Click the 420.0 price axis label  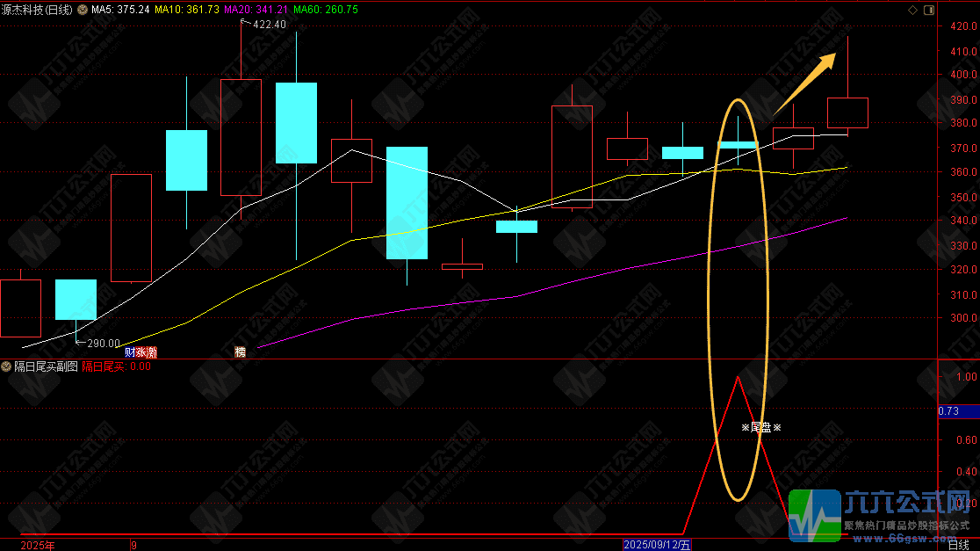tap(963, 26)
